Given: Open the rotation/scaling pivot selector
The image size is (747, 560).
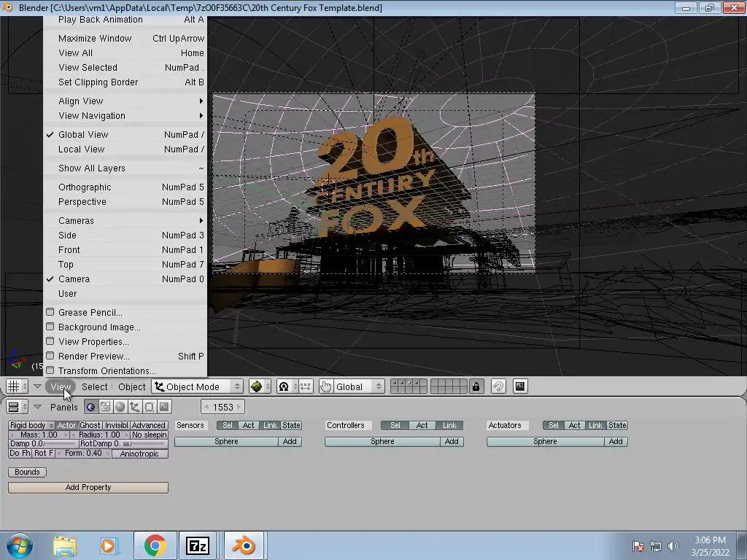Looking at the screenshot, I should 287,386.
